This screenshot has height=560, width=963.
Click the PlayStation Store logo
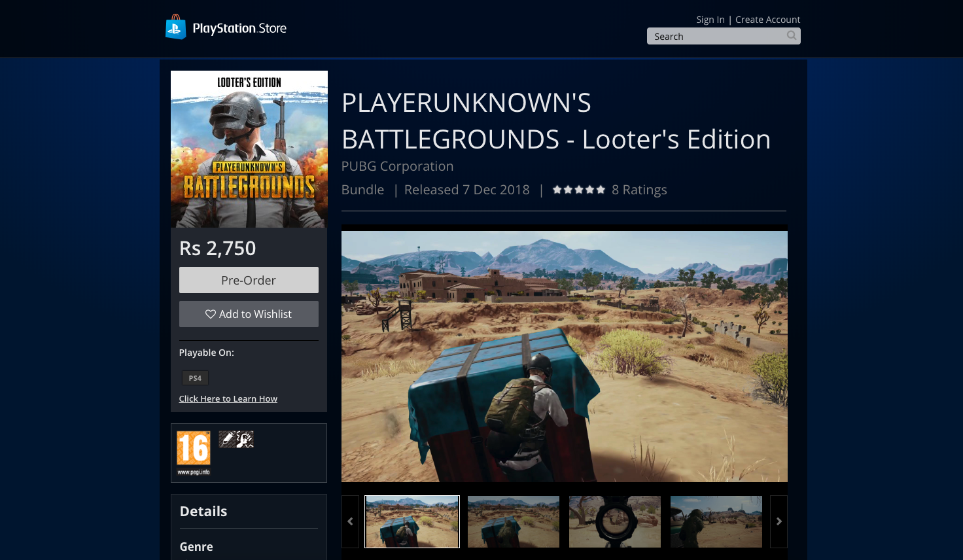pos(226,27)
